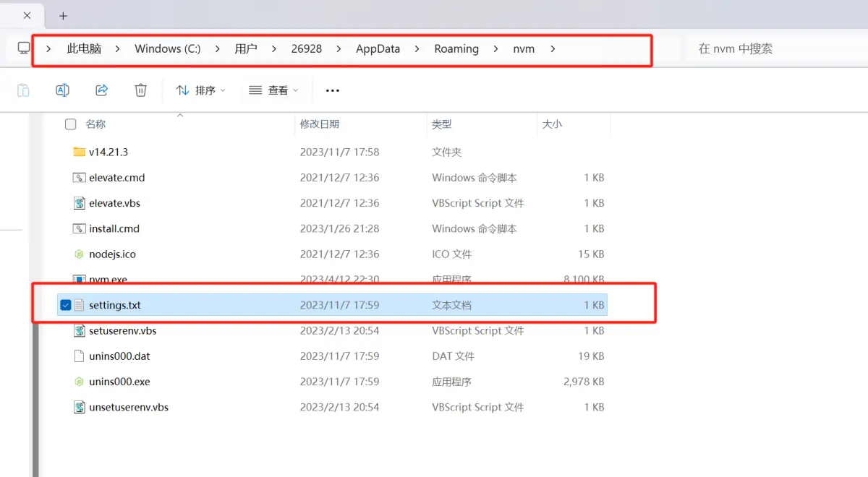Viewport: 868px width, 477px height.
Task: Uncheck the settings.txt checkbox
Action: [66, 306]
